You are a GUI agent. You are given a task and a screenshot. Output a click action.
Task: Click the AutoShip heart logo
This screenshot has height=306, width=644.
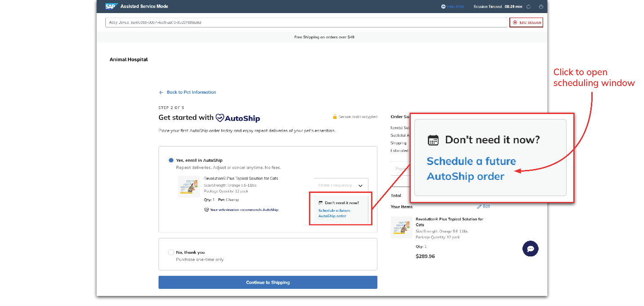click(238, 118)
